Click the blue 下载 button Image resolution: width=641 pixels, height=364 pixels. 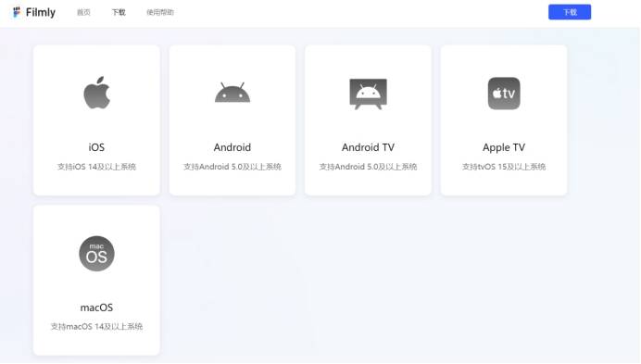tap(570, 12)
